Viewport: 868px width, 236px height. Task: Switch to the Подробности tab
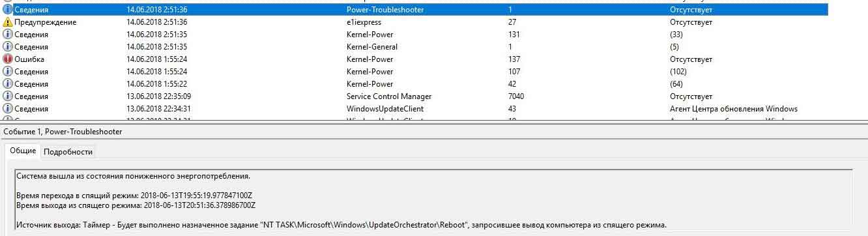coord(68,152)
